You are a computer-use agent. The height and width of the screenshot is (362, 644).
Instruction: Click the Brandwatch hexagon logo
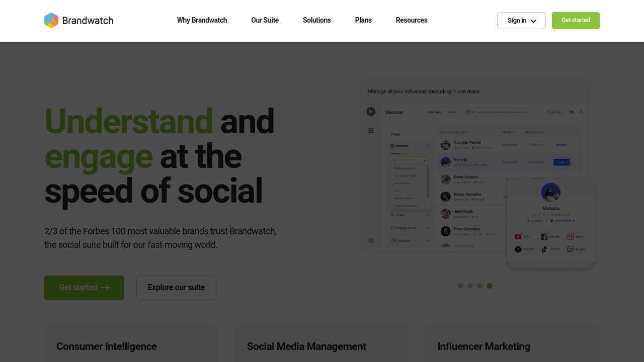pyautogui.click(x=51, y=21)
